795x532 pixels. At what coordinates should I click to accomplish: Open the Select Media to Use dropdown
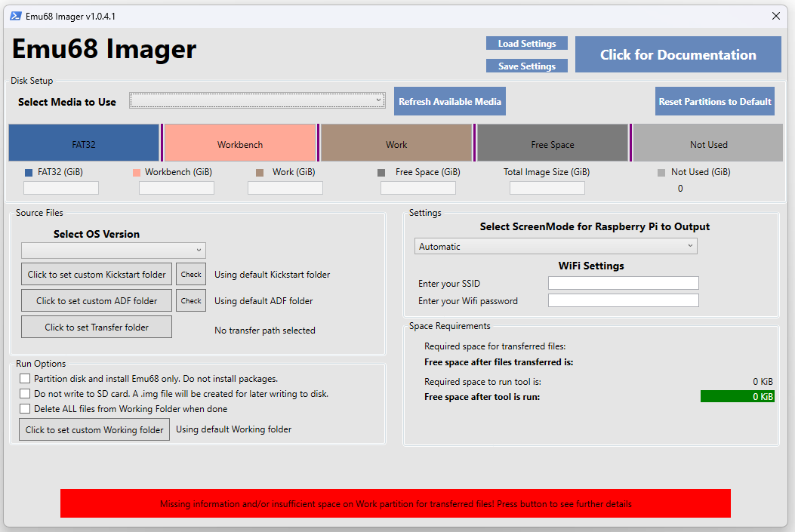[x=257, y=100]
